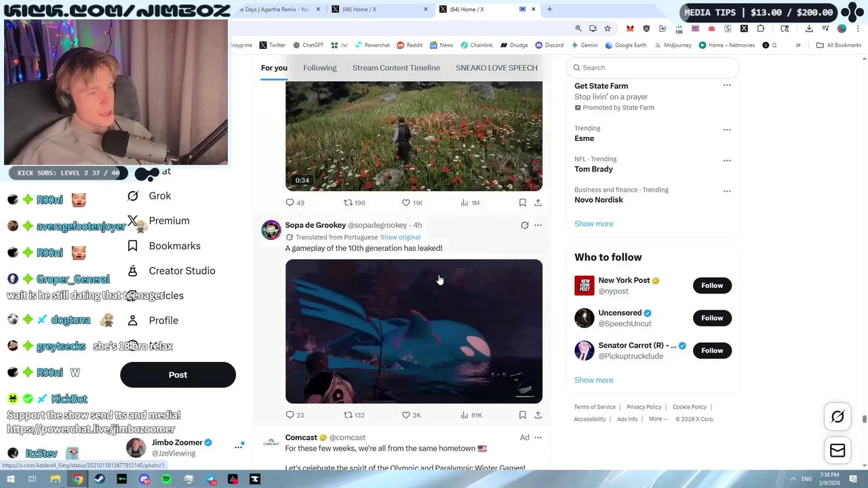Bookmark the flower field video post
The height and width of the screenshot is (488, 868).
pyautogui.click(x=522, y=203)
